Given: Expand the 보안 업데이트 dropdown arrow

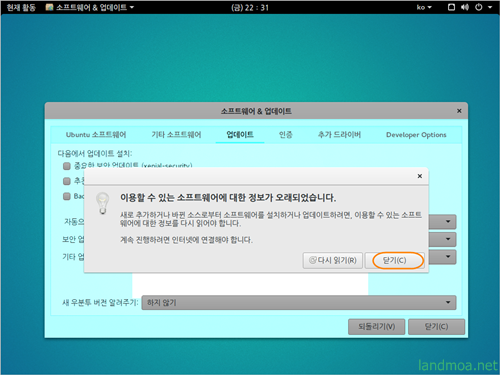Looking at the screenshot, I should coord(448,239).
